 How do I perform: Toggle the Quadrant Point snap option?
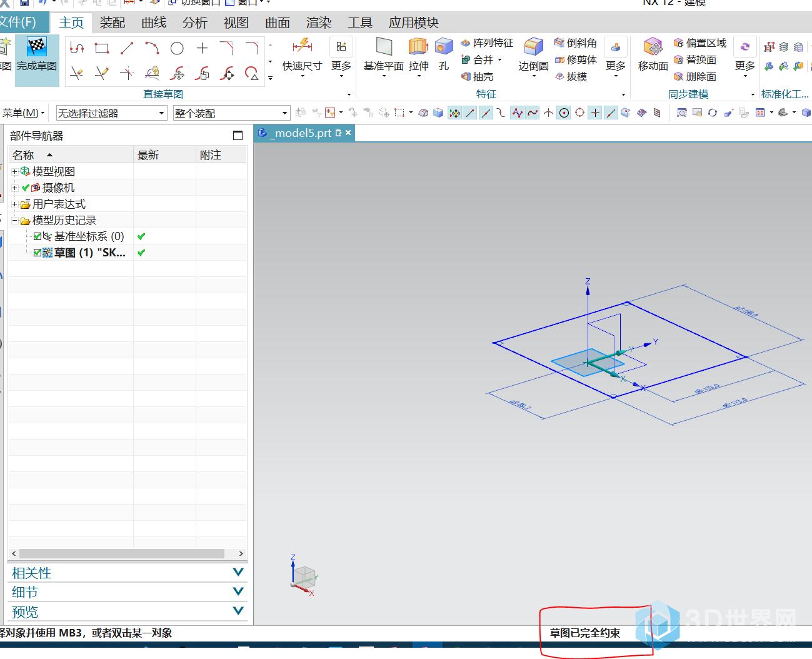tap(579, 113)
